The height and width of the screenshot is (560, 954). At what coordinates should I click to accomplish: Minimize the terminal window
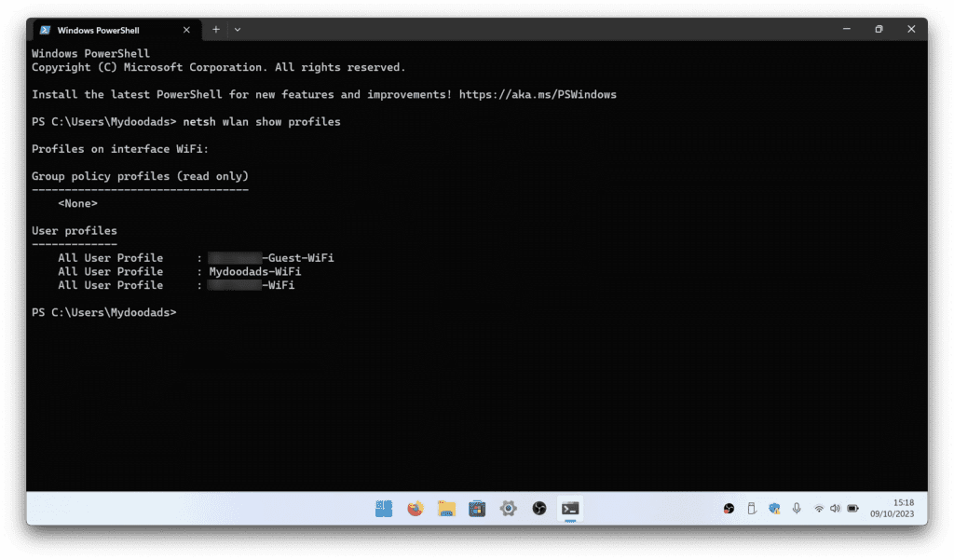846,29
